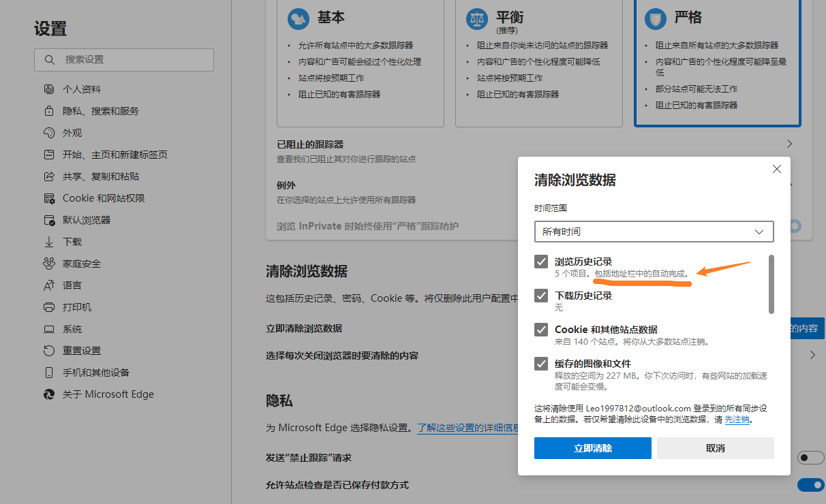Click the 语言 language icon
The height and width of the screenshot is (504, 826).
49,285
